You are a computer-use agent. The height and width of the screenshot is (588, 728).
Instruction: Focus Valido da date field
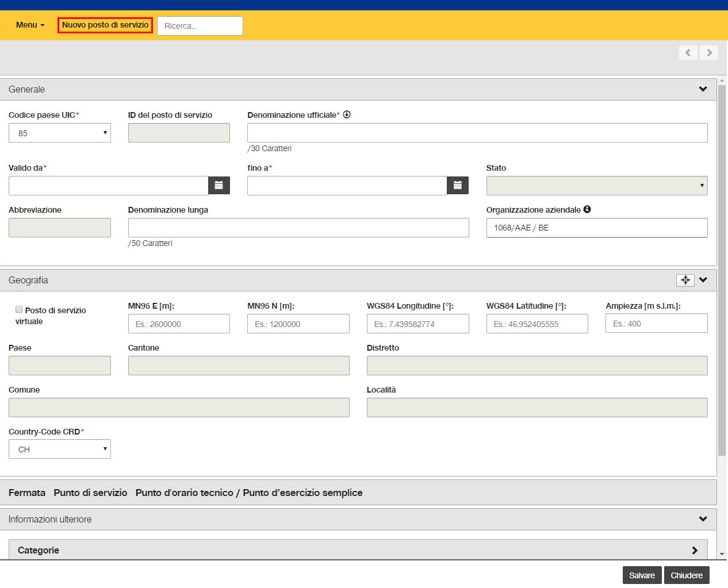[x=108, y=186]
